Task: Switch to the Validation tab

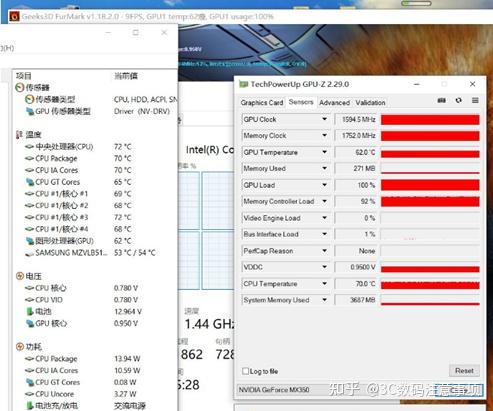Action: (370, 103)
